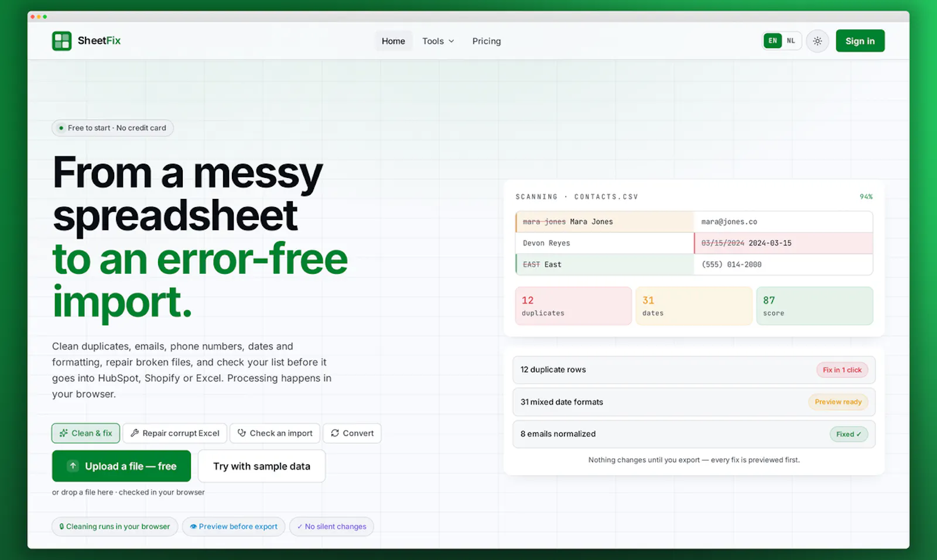Image resolution: width=937 pixels, height=560 pixels.
Task: Click the 8 emails normalized row
Action: pos(694,434)
